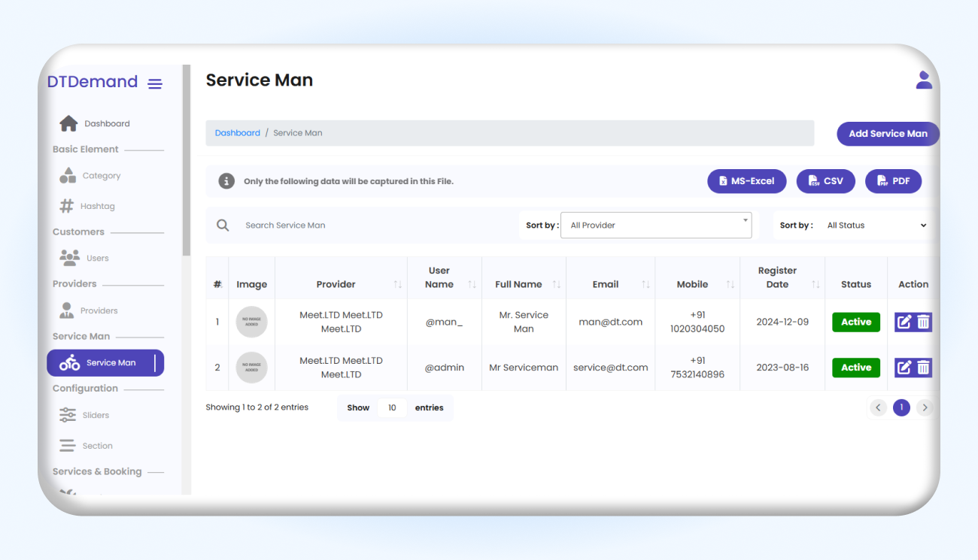Click the mobile number +91 1020304050
This screenshot has height=560, width=978.
(x=697, y=322)
